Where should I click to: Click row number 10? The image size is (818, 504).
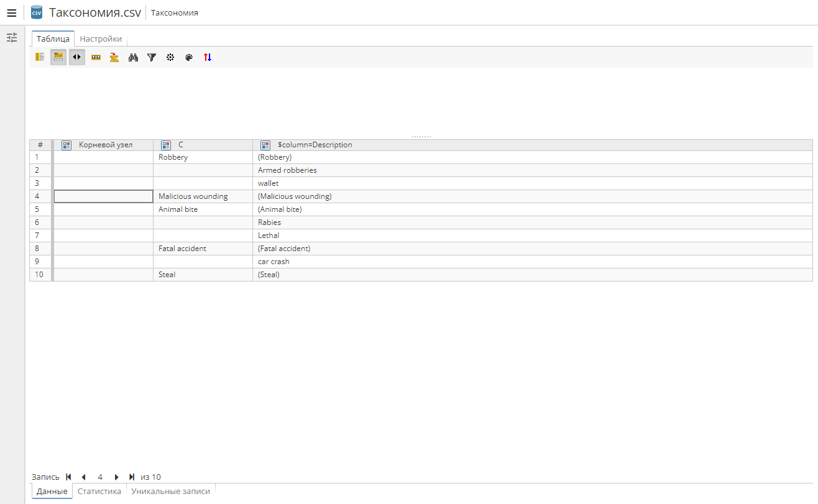40,275
